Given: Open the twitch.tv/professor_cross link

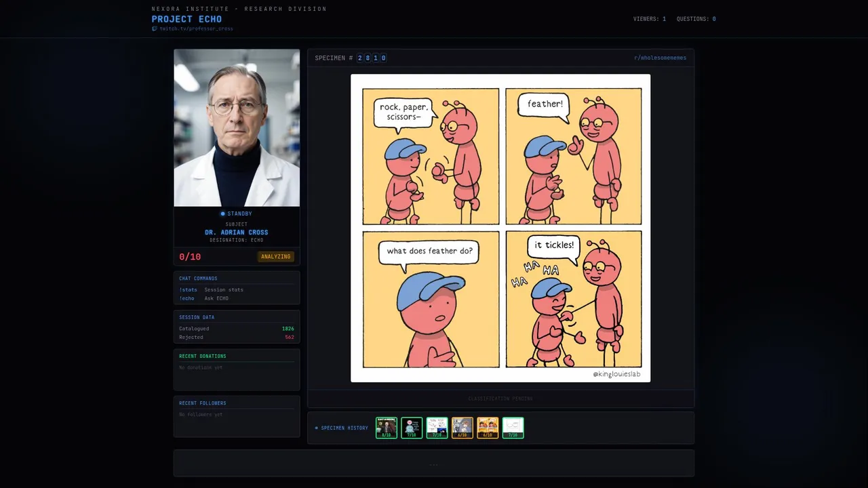Looking at the screenshot, I should (x=196, y=29).
